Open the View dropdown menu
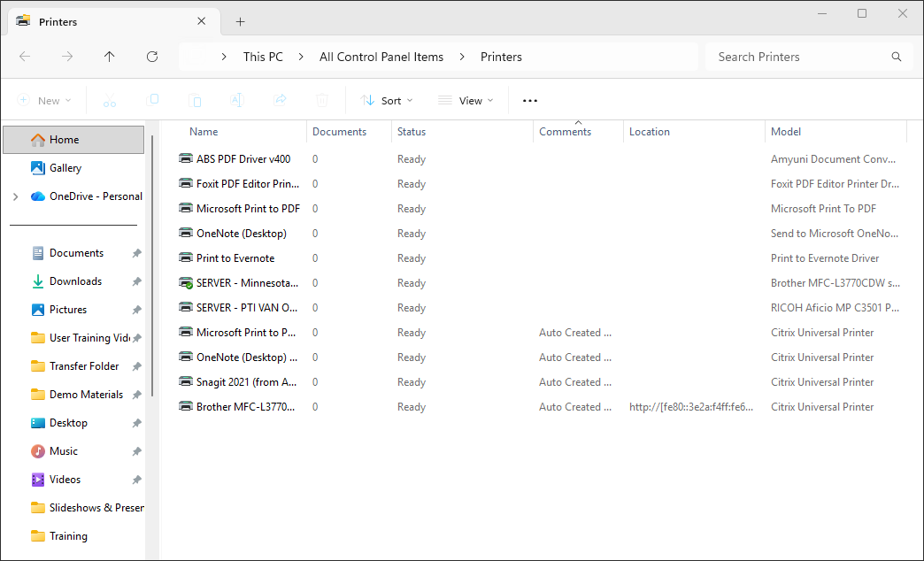The width and height of the screenshot is (924, 561). (x=466, y=101)
